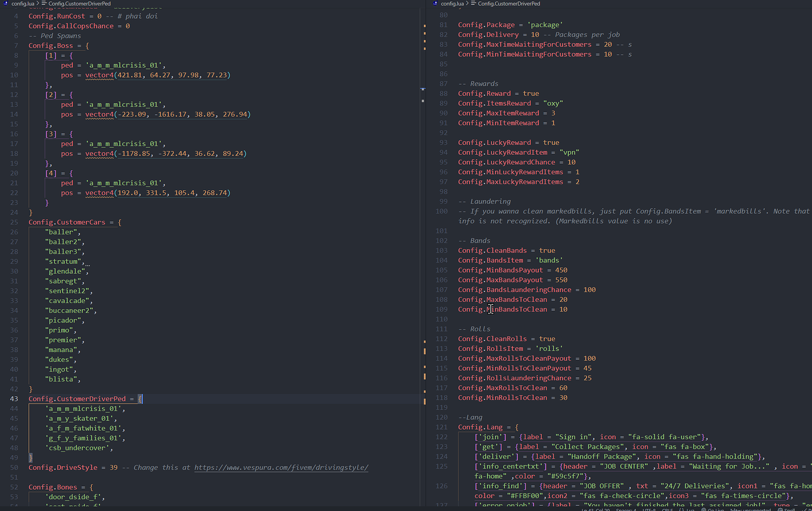The width and height of the screenshot is (812, 511).
Task: Click the true value of Config.CleanBands
Action: 547,250
